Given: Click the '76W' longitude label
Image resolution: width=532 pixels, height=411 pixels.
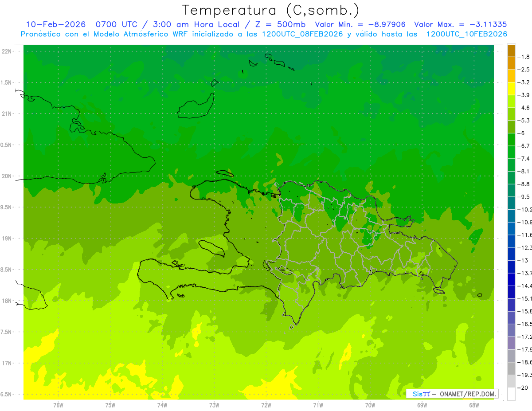Looking at the screenshot, I should (x=58, y=405).
